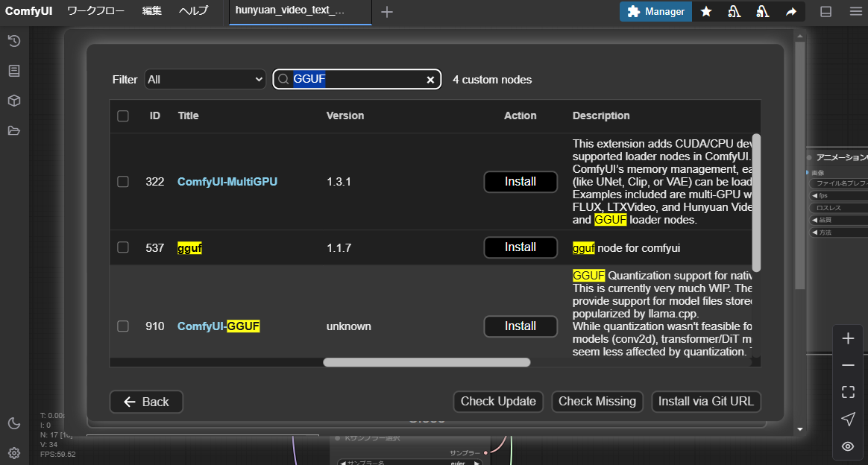Toggle the bottom panel icon

tap(826, 12)
